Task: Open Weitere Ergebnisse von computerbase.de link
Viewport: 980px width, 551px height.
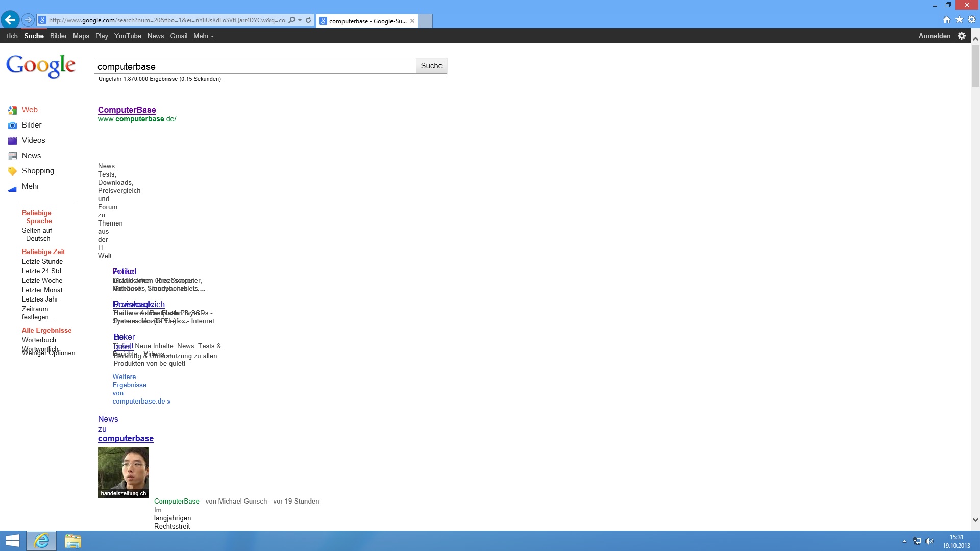Action: pos(141,389)
